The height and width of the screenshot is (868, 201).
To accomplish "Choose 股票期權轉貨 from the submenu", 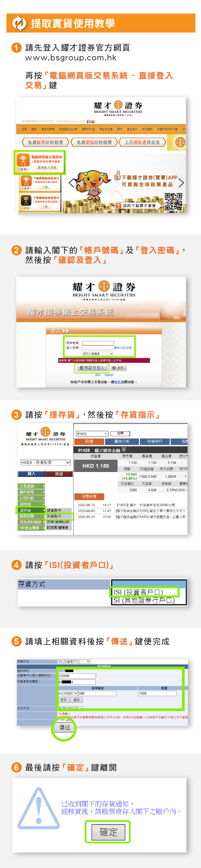I will 59,528.
